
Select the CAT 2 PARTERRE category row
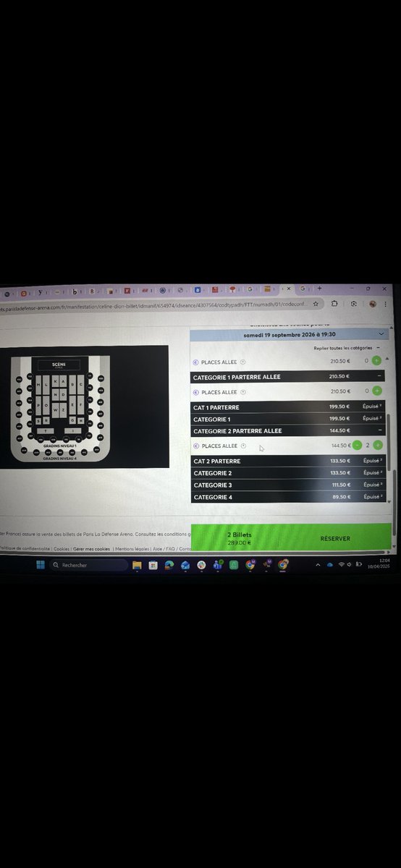tap(288, 461)
